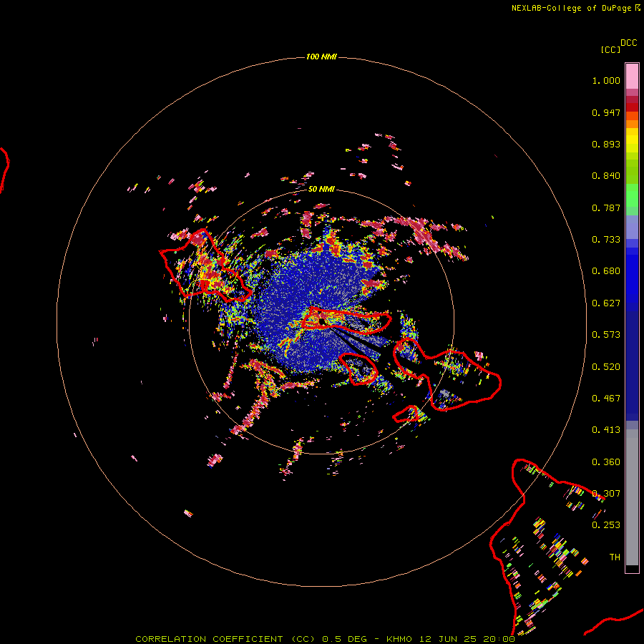This screenshot has height=644, width=644.
Task: Pick the pink segment of the color bar
Action: coord(632,76)
